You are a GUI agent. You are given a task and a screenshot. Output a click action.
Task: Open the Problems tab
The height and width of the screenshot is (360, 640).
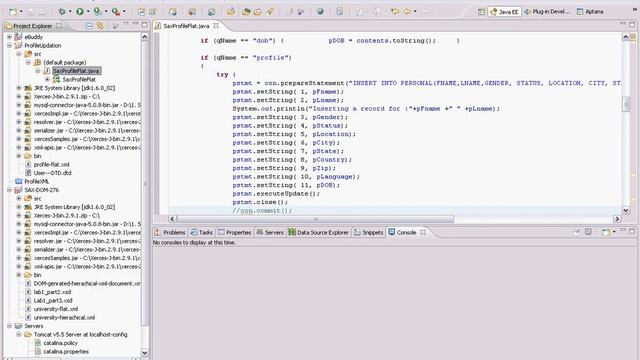coord(170,232)
